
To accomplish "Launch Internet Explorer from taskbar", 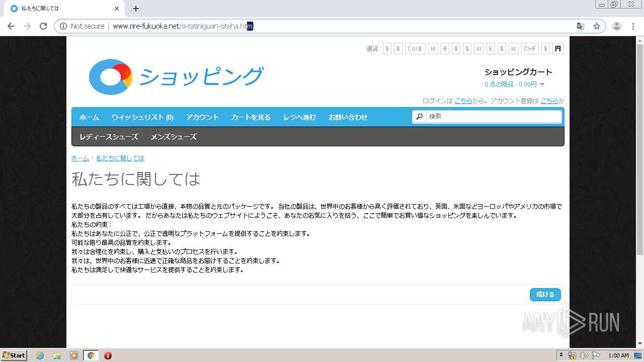I will point(40,355).
